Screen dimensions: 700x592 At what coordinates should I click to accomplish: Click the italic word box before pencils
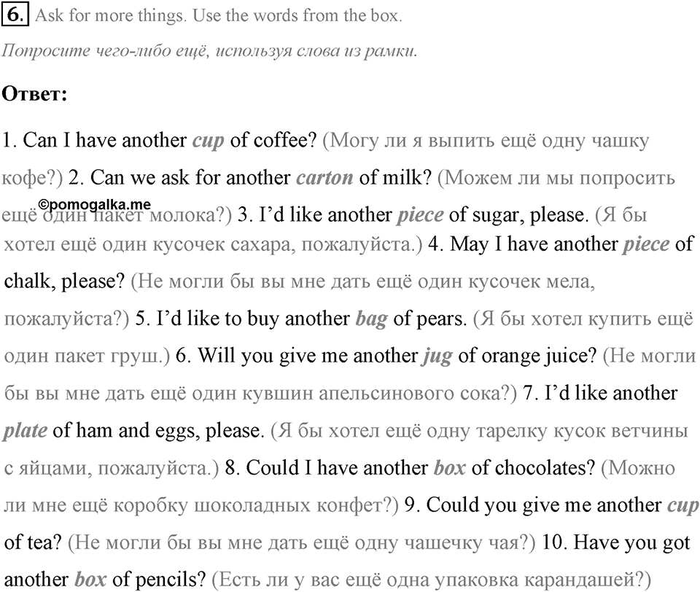click(x=90, y=580)
